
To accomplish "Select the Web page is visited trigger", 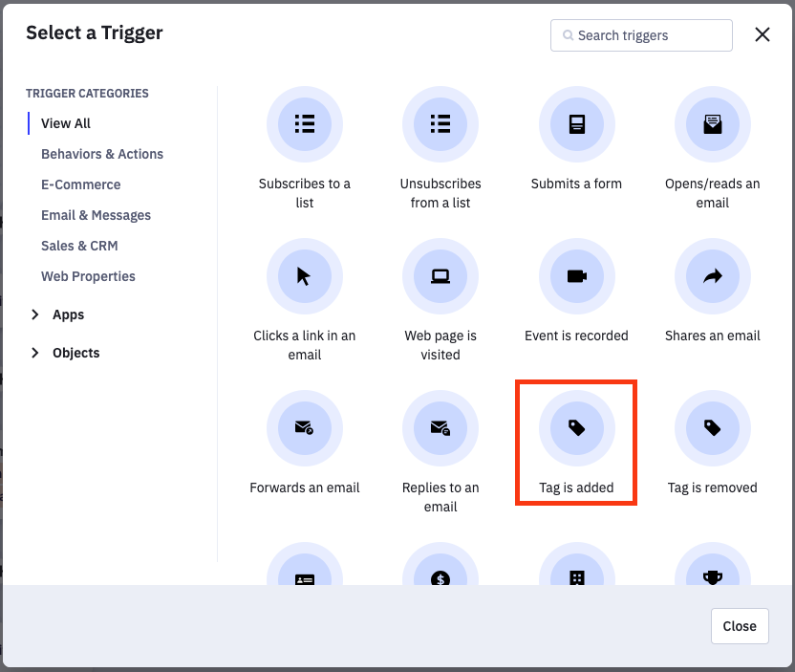I will (440, 276).
